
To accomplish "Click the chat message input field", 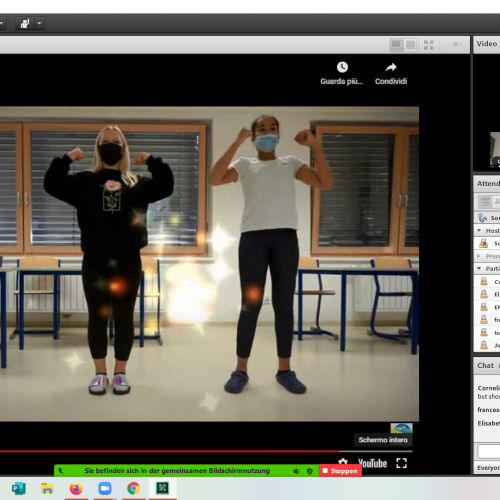I will 489,451.
